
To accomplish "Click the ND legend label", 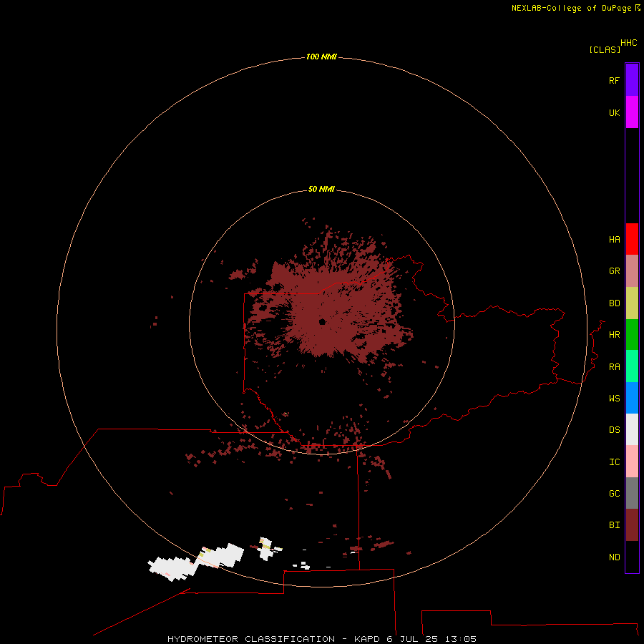I will point(614,557).
